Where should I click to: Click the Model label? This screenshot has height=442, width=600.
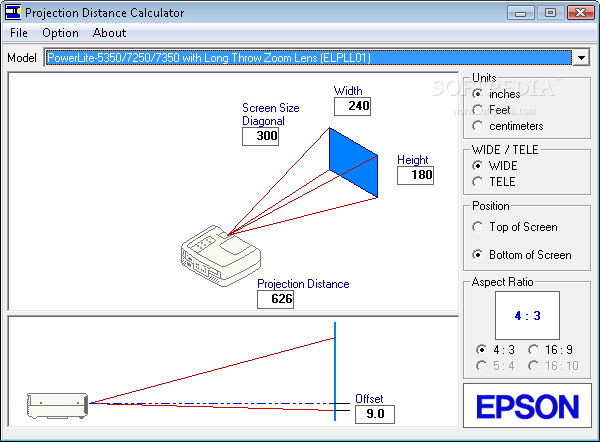[22, 58]
